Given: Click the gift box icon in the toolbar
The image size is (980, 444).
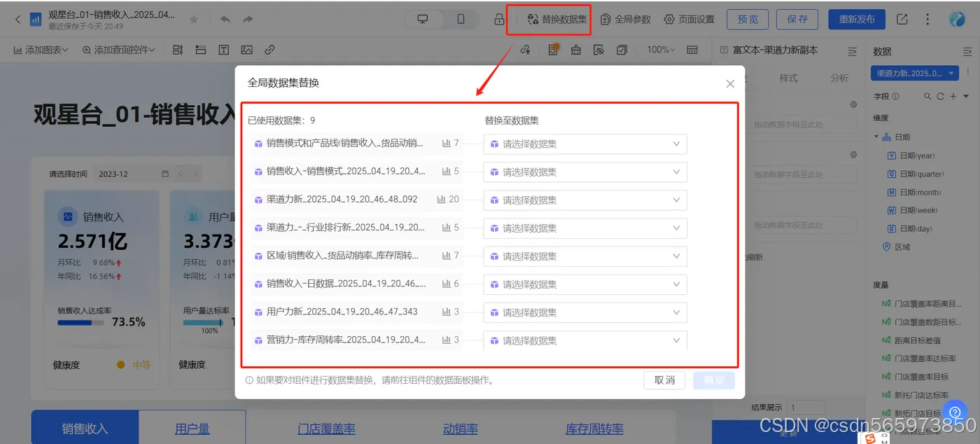Looking at the screenshot, I should [576, 50].
